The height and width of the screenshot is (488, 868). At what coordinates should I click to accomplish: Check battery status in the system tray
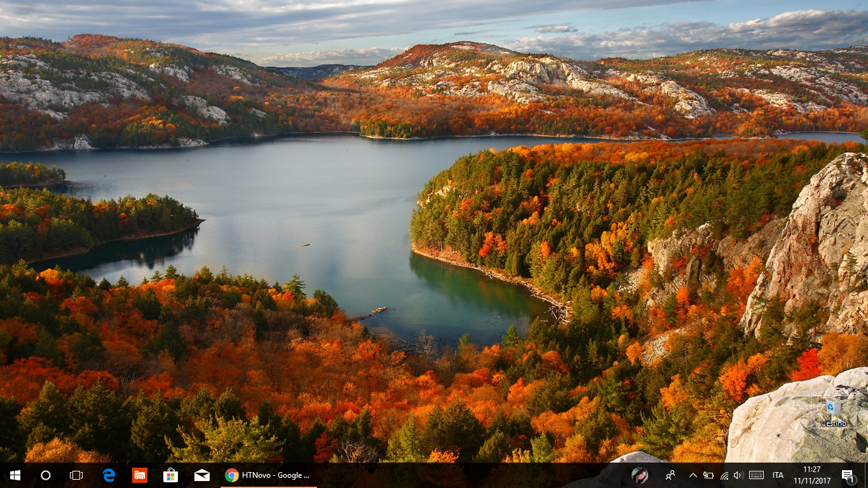pos(707,475)
